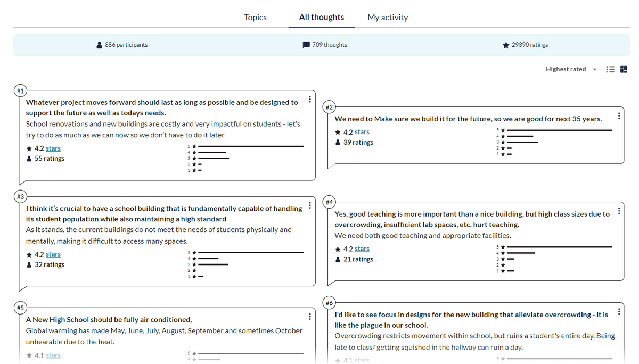Screen dimensions: 639x364
Task: Click the stars link on thought #1
Action: pyautogui.click(x=53, y=148)
